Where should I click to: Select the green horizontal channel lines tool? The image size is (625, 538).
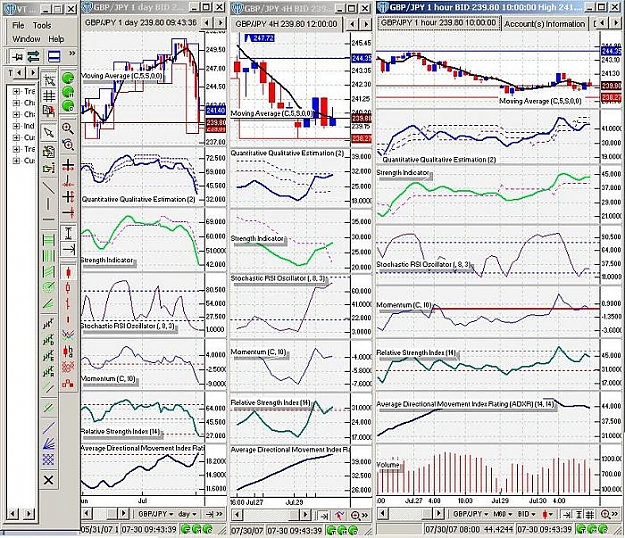[49, 240]
